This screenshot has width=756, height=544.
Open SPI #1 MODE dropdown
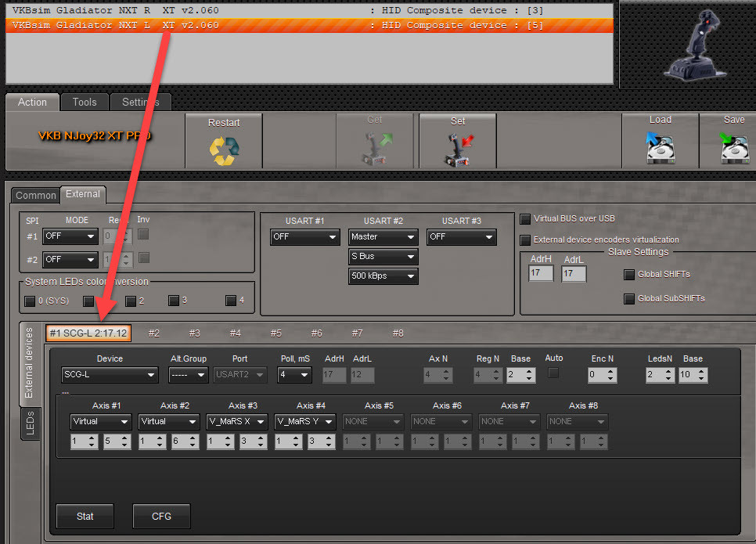[70, 236]
